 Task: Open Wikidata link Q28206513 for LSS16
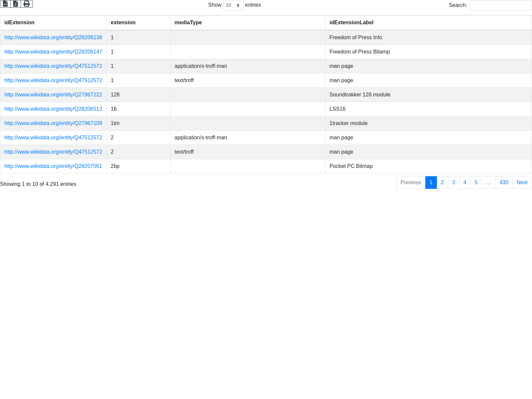[53, 109]
